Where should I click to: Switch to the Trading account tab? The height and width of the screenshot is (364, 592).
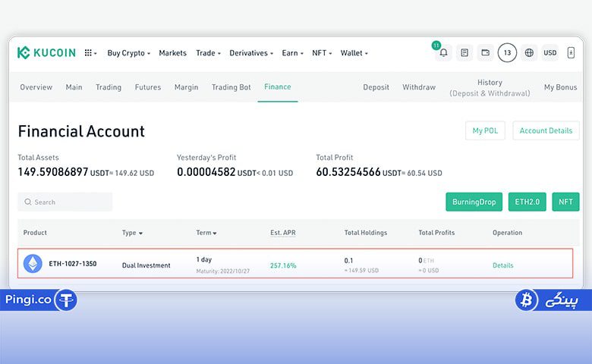(109, 87)
